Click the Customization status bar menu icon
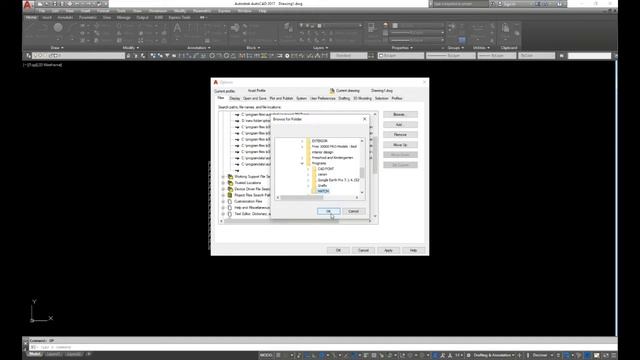The image size is (640, 360). tap(614, 356)
